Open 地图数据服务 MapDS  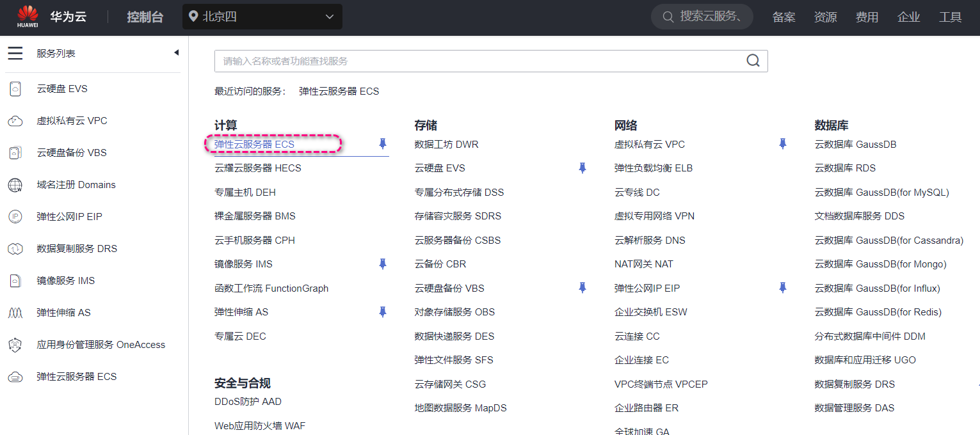tap(460, 408)
